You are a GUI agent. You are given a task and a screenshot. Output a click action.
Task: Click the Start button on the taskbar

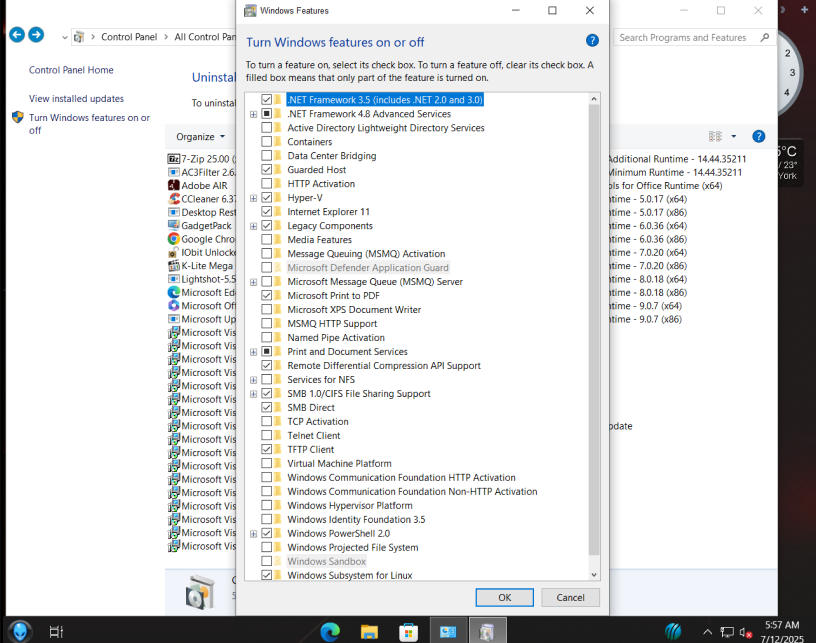coord(20,632)
